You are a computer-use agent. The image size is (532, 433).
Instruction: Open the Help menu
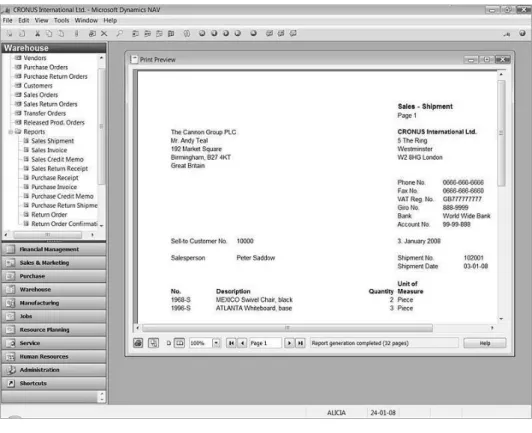pos(110,20)
